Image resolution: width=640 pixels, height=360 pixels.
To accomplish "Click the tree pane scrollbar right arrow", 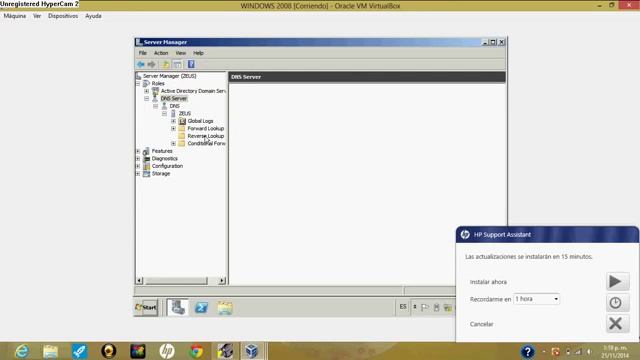I will 222,281.
